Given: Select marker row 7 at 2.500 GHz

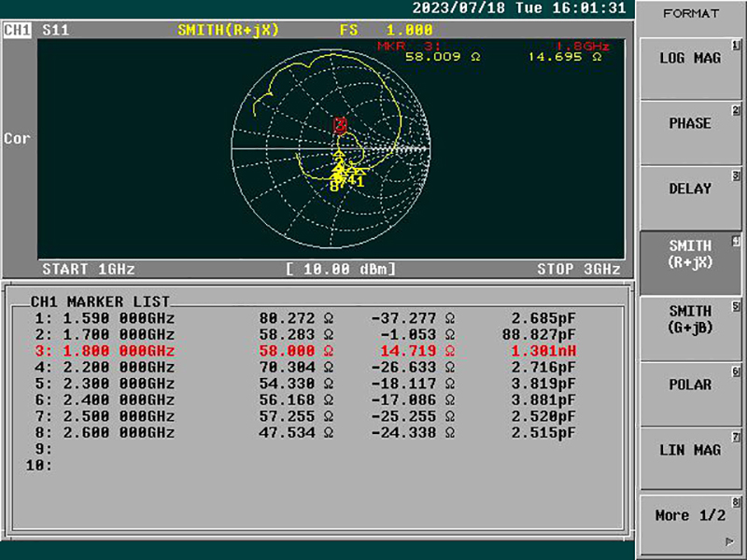Looking at the screenshot, I should point(305,416).
